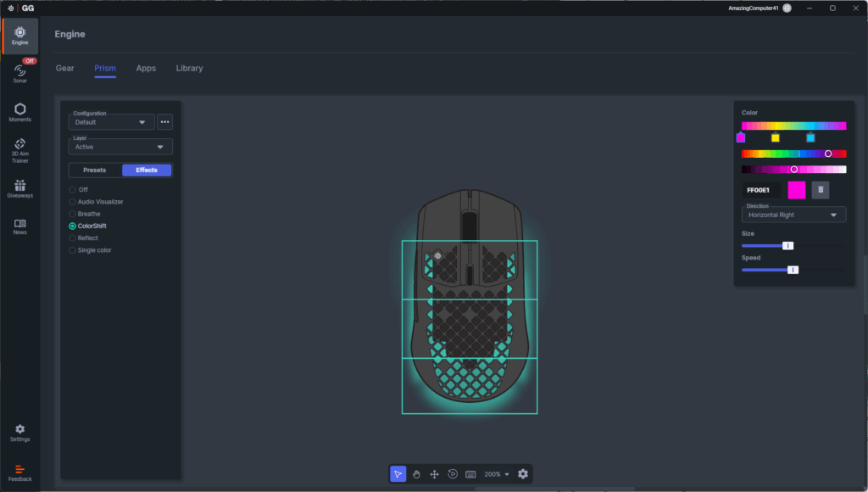
Task: Select the hand pan tool
Action: coord(416,474)
